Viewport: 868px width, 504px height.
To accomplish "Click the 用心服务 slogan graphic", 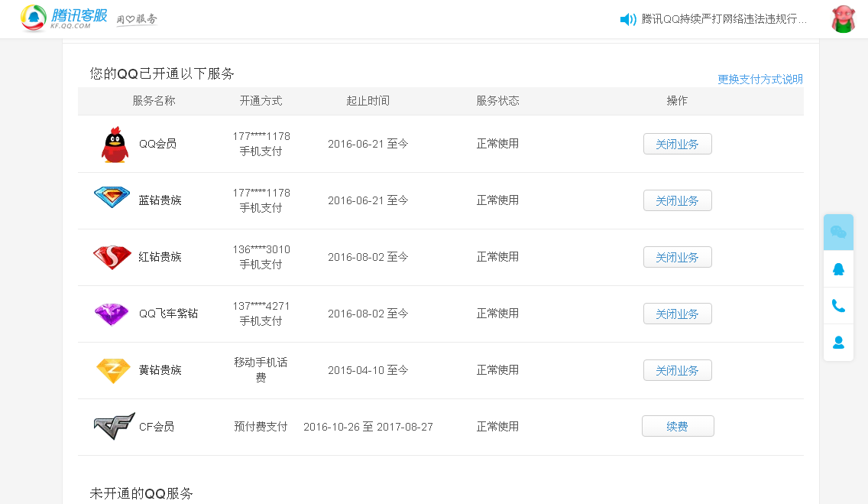I will [137, 19].
